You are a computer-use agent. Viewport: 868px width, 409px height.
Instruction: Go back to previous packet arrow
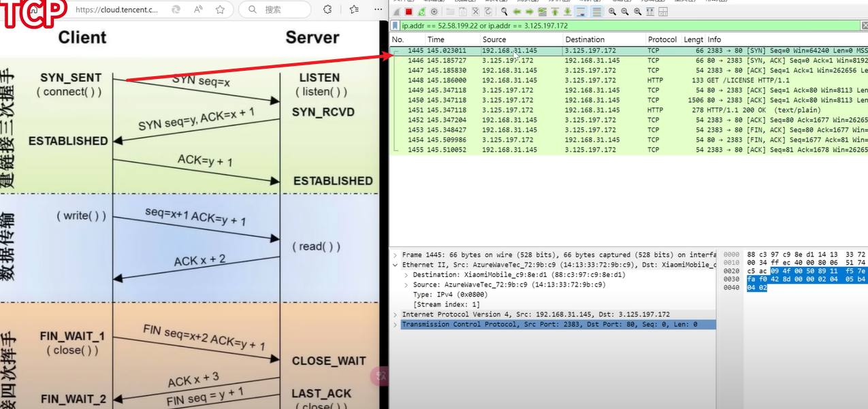pos(517,12)
